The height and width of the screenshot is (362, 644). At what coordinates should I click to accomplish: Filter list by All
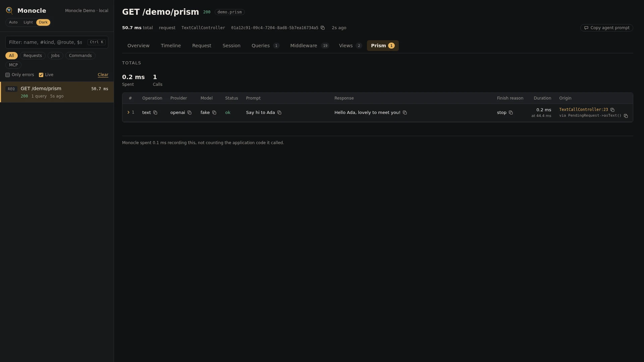[x=11, y=56]
